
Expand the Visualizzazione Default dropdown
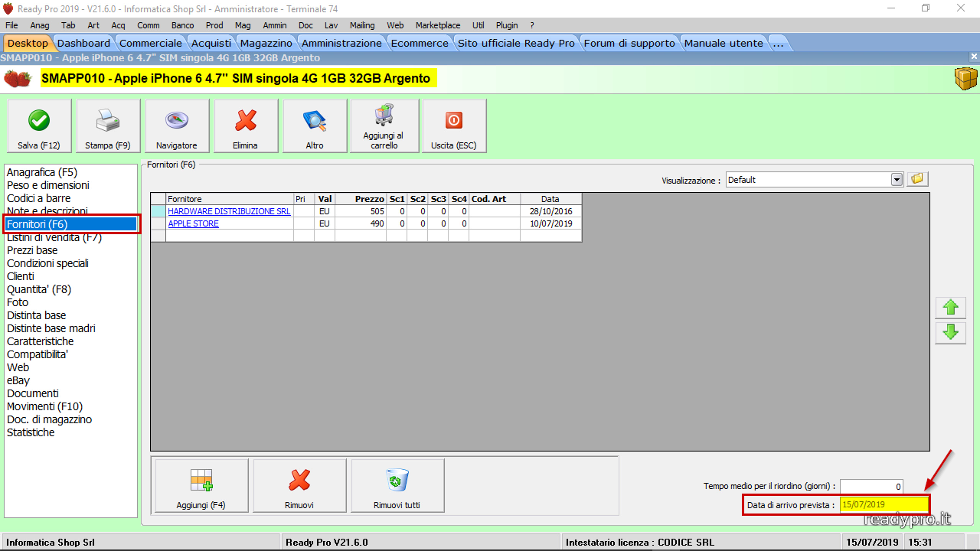pos(897,180)
